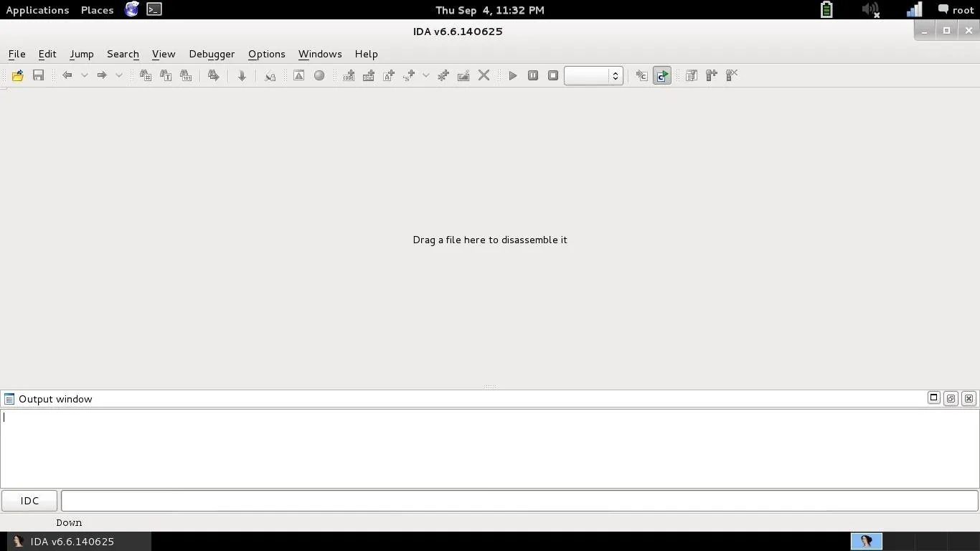Click the 'Down' status bar text
This screenshot has height=551, width=980.
pyautogui.click(x=69, y=523)
